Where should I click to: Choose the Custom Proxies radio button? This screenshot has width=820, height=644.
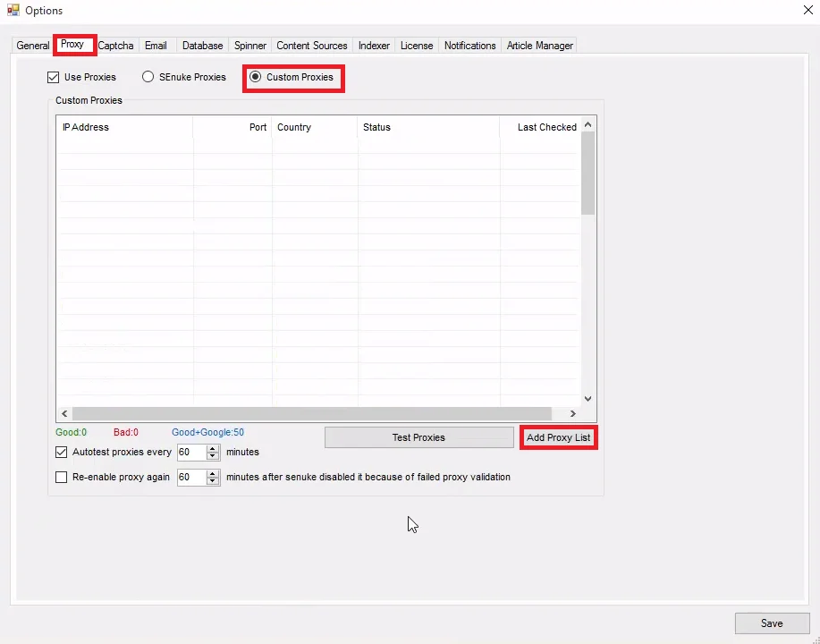pos(256,78)
